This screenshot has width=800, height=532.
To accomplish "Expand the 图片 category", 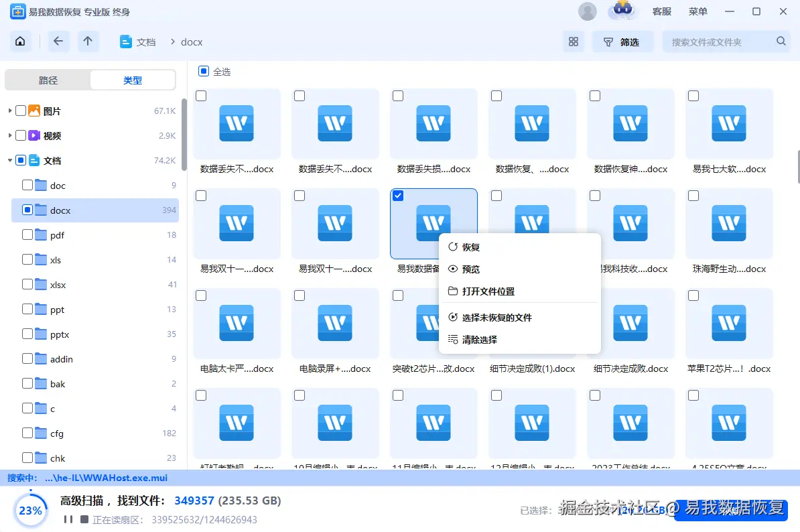I will point(9,111).
